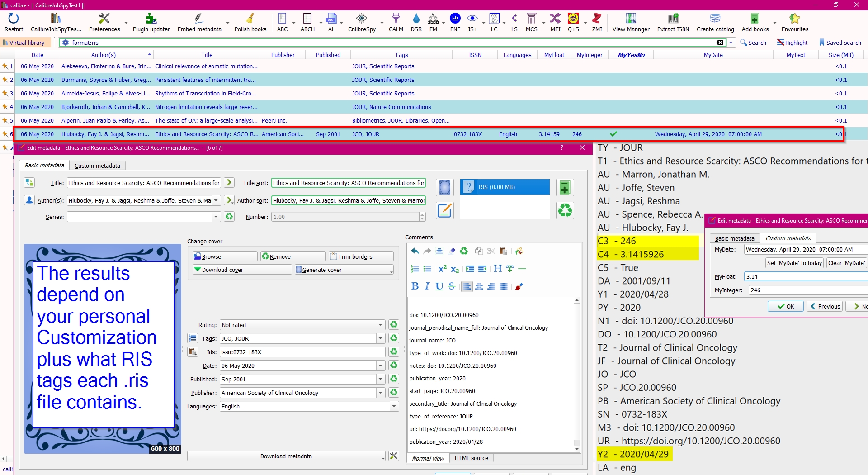Expand the search history dropdown arrow
This screenshot has height=475, width=868.
tap(731, 42)
